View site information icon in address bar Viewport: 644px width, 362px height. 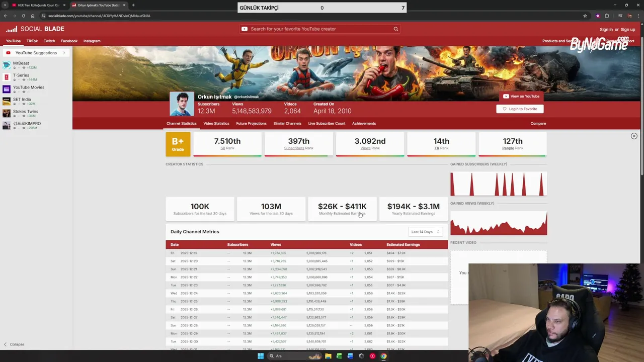43,16
